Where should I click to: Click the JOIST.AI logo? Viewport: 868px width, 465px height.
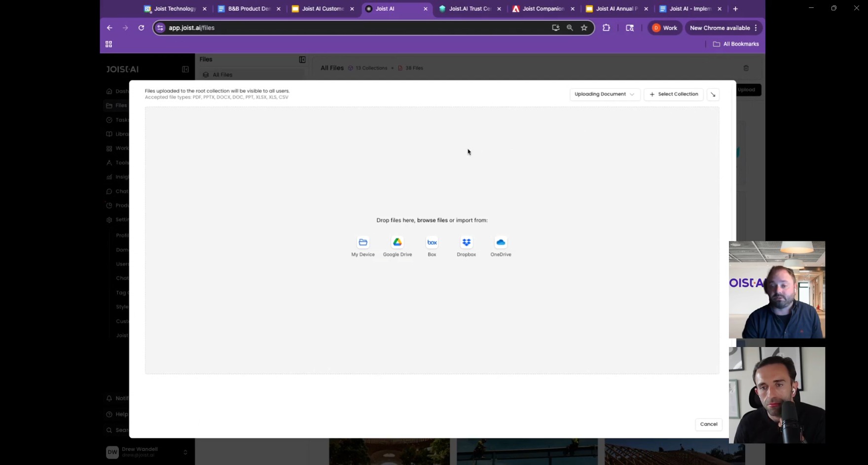point(122,69)
